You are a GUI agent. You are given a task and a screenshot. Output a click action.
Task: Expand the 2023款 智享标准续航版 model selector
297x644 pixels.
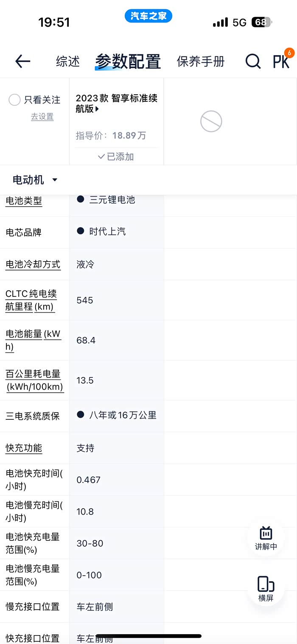pos(116,104)
